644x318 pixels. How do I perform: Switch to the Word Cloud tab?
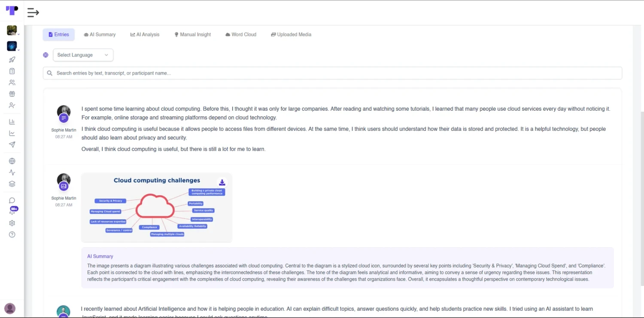[241, 35]
